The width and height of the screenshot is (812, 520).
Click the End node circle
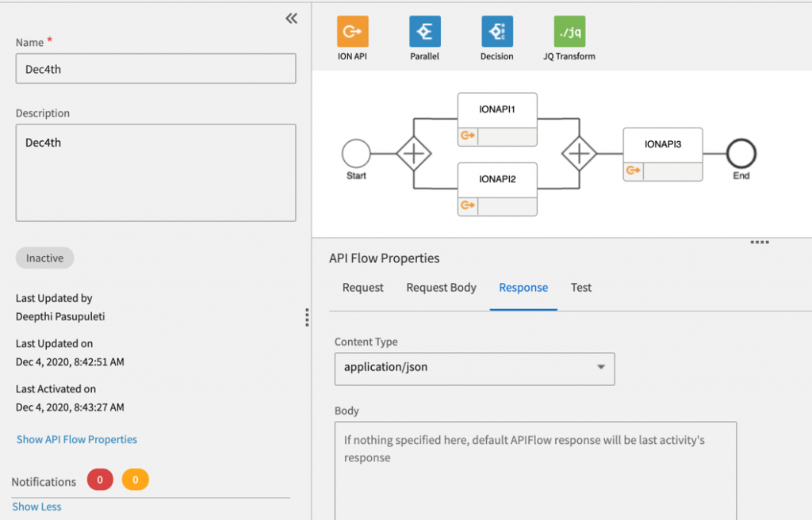(x=741, y=154)
